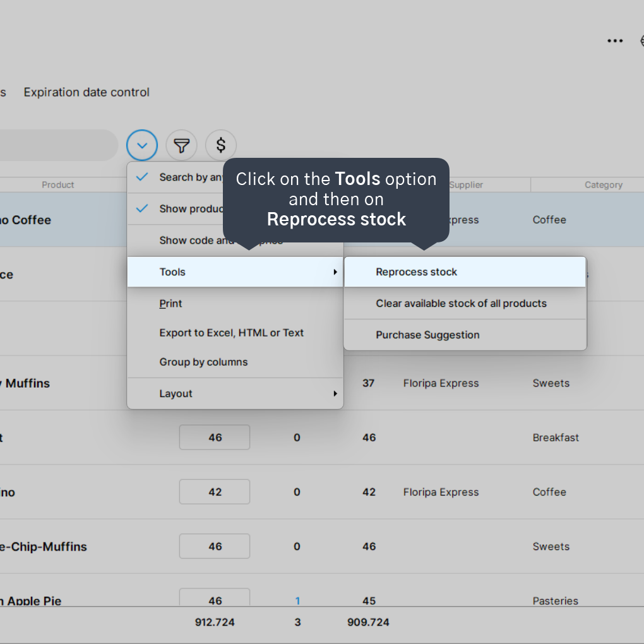Select the Chip-Muffins product row
644x644 pixels.
tap(322, 546)
